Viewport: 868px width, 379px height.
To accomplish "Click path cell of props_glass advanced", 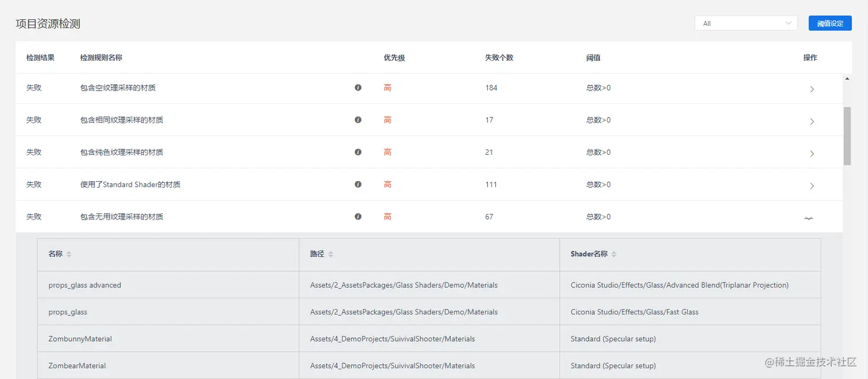I will click(429, 285).
